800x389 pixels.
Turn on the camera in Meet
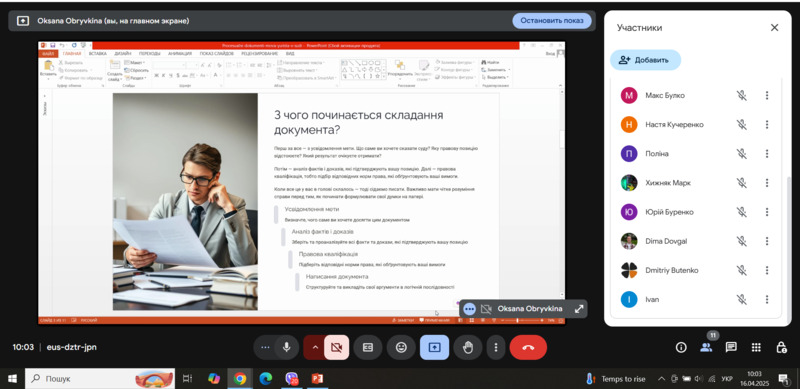(x=336, y=348)
